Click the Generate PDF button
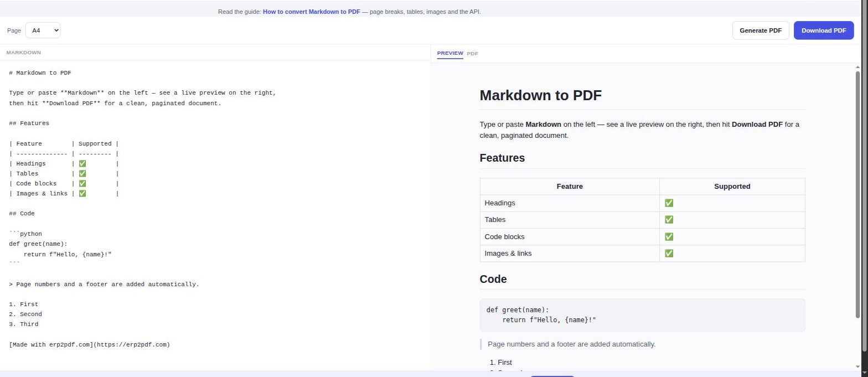Image resolution: width=868 pixels, height=377 pixels. [760, 30]
